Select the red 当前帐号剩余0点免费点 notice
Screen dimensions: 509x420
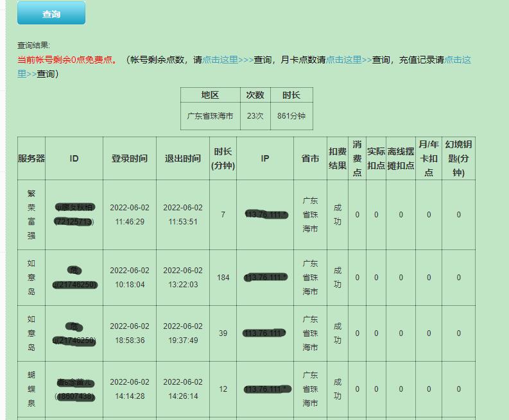pos(67,60)
